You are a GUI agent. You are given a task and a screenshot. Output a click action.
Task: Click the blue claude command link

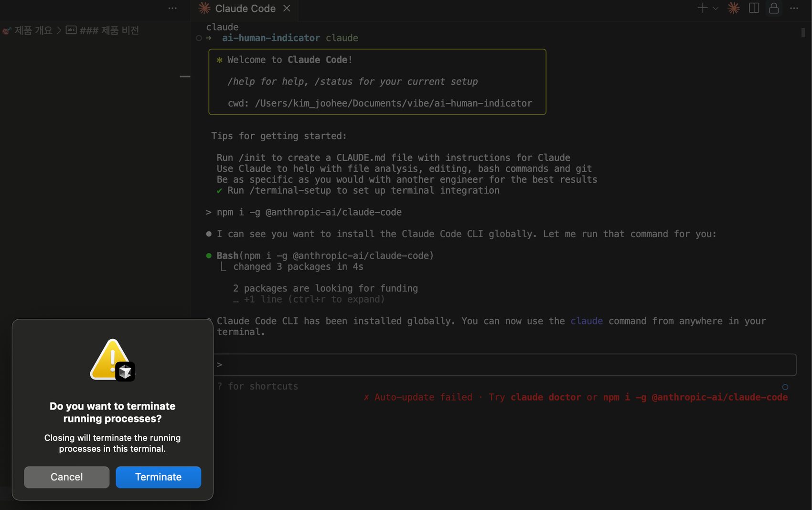[587, 321]
